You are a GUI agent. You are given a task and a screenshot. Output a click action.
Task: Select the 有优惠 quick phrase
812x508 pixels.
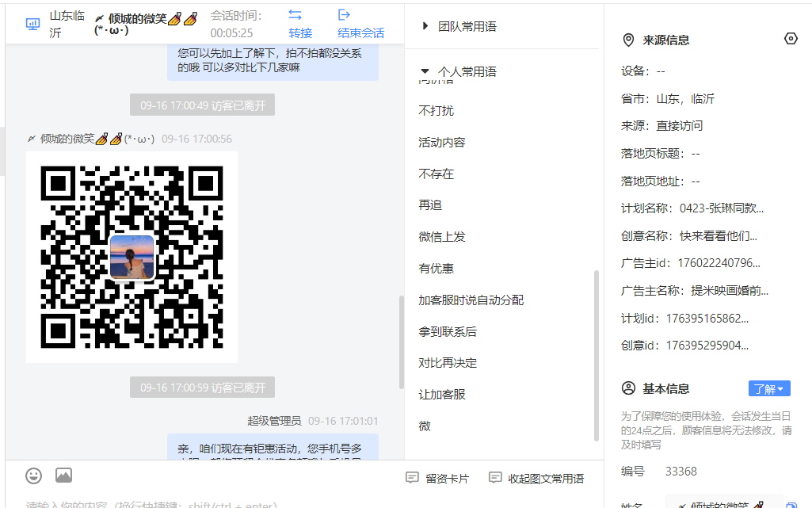(436, 268)
